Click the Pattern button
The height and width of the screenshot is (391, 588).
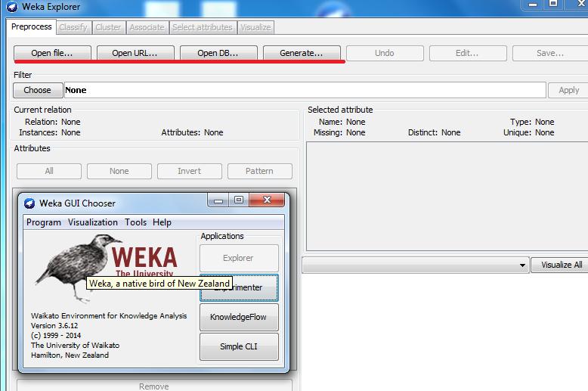pyautogui.click(x=259, y=171)
